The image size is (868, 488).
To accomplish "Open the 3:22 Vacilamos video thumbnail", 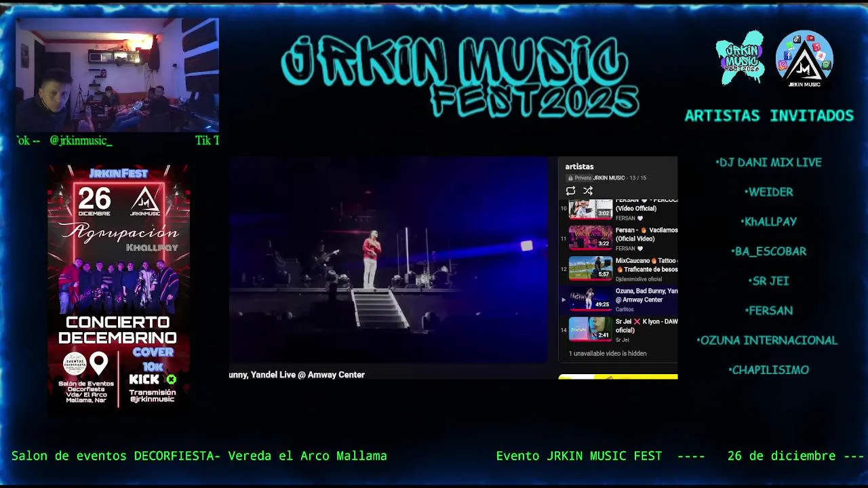I will pyautogui.click(x=591, y=238).
